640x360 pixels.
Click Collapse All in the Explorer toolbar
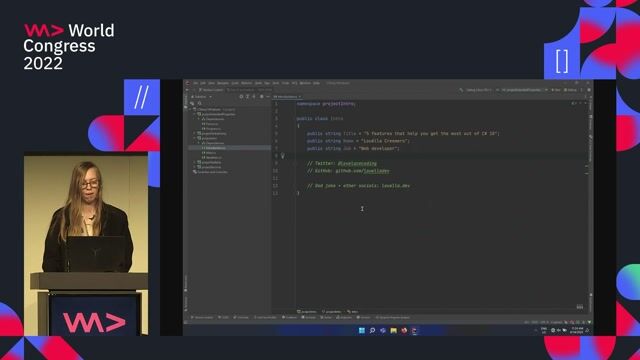pyautogui.click(x=253, y=97)
